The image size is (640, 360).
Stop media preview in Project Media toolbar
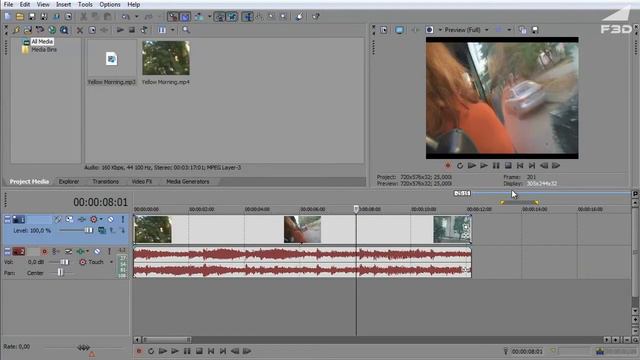[132, 30]
